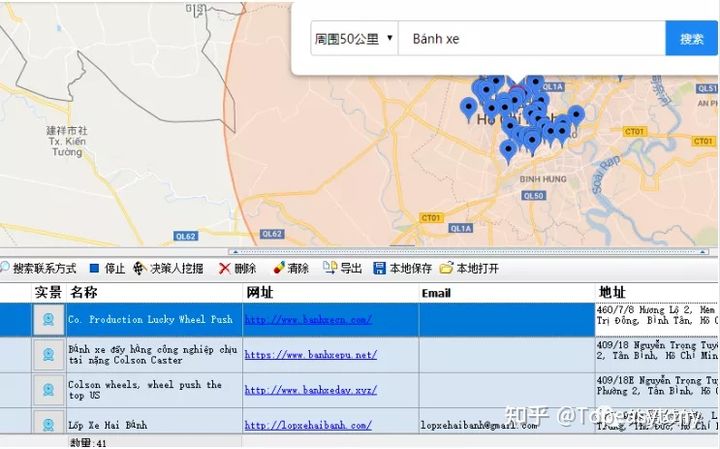Screen dimensions: 720x449
Task: Click the export documents icon
Action: [330, 268]
